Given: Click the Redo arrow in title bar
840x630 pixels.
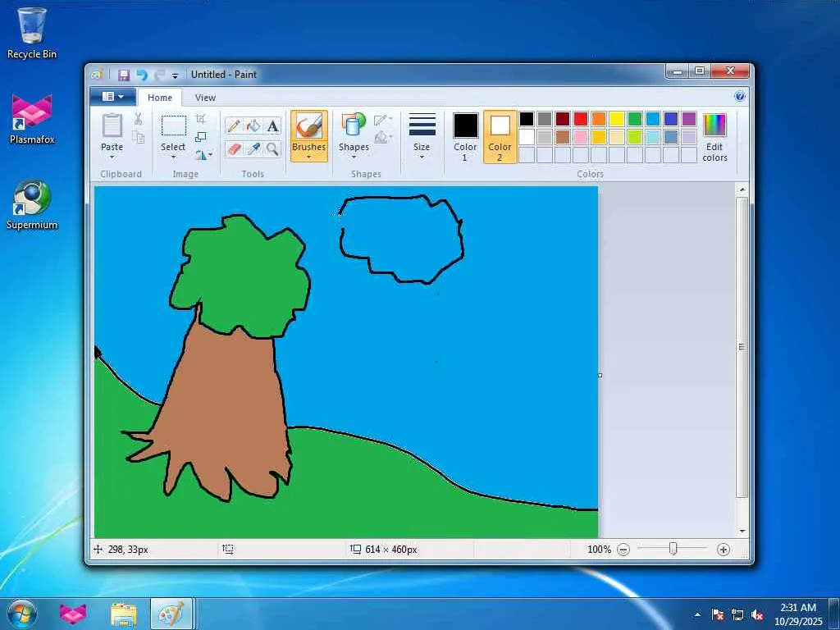Looking at the screenshot, I should click(x=159, y=75).
